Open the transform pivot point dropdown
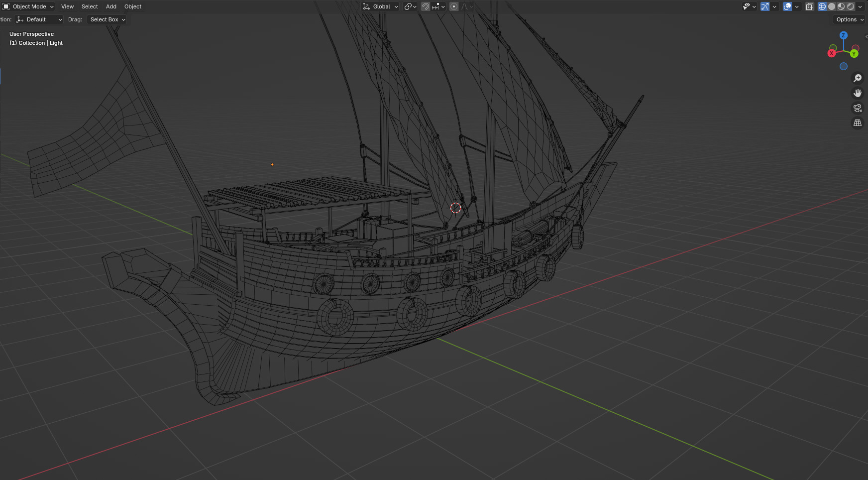This screenshot has width=868, height=480. (x=410, y=6)
